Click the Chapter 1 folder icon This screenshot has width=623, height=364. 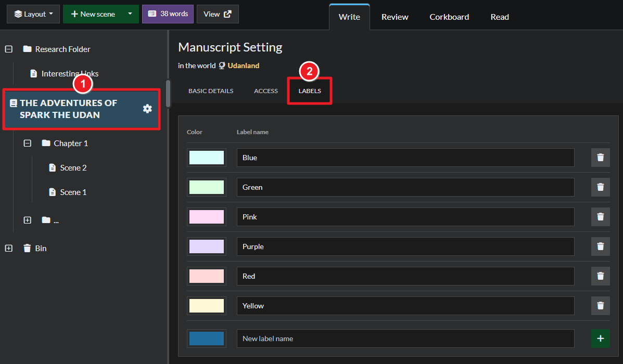(46, 143)
